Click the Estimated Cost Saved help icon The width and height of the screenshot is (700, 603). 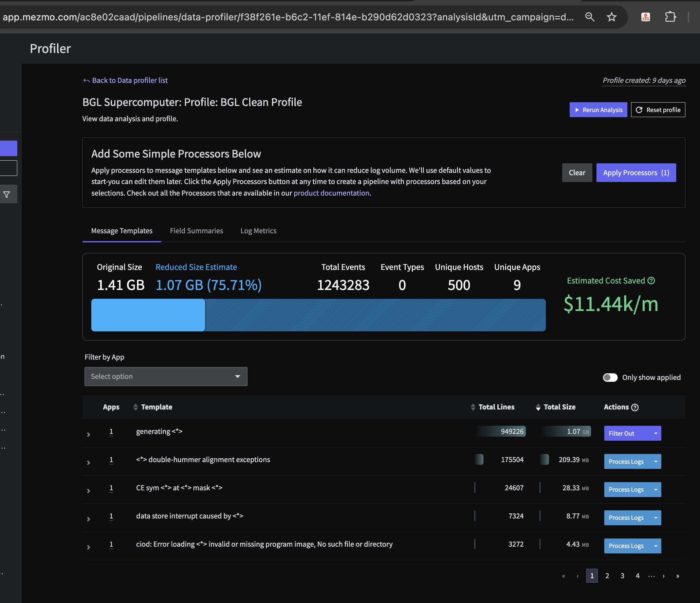[x=651, y=281]
